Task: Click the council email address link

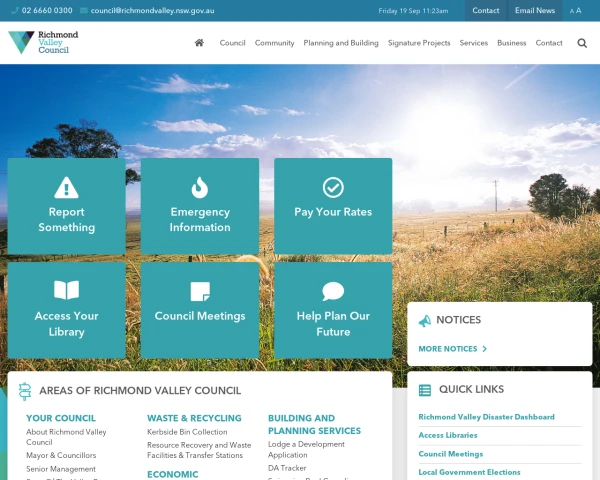Action: 159,11
